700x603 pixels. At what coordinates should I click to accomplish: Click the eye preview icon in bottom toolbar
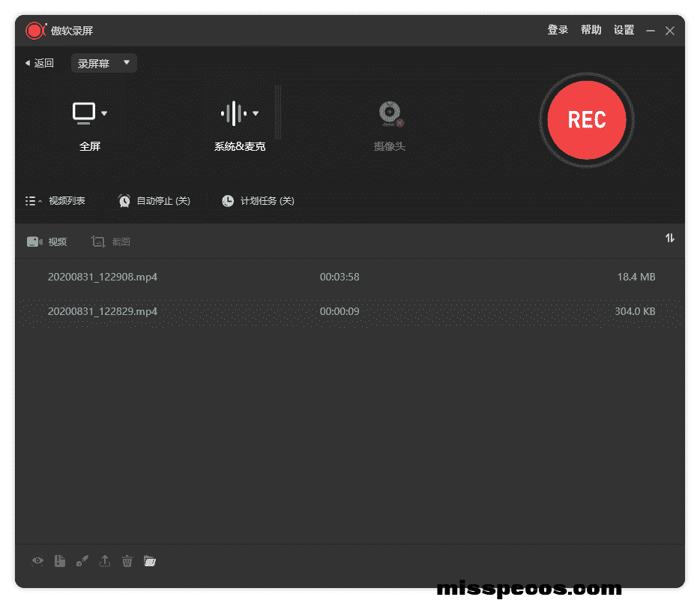point(37,561)
